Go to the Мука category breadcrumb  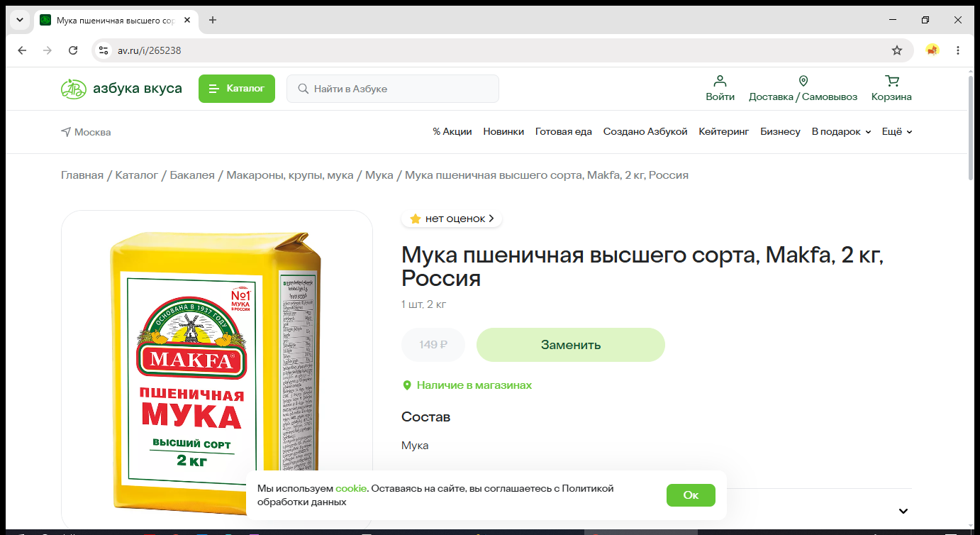pyautogui.click(x=379, y=175)
